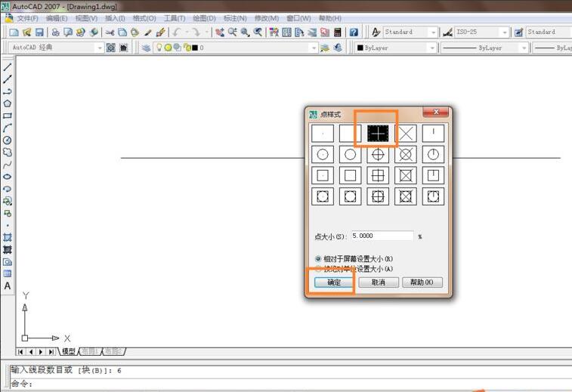The image size is (572, 392).
Task: Open the 工具(T) menu
Action: pos(175,18)
